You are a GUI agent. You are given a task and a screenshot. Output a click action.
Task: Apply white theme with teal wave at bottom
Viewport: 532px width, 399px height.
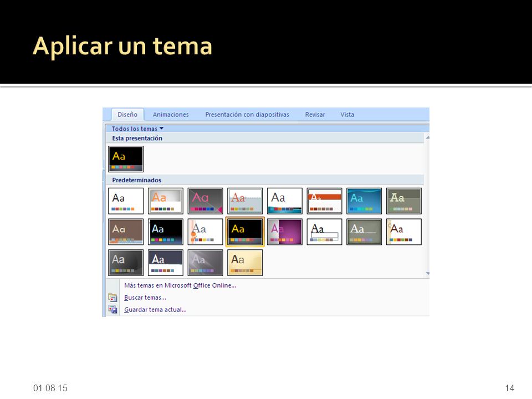click(x=285, y=201)
